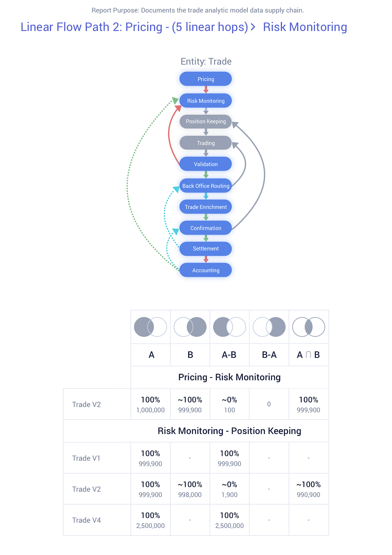Click the Pricing node in the flow diagram
The height and width of the screenshot is (555, 392).
click(x=206, y=79)
